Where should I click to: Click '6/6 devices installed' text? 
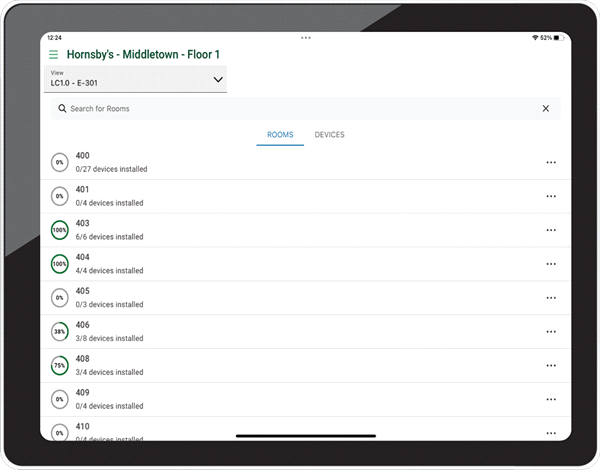(x=109, y=237)
